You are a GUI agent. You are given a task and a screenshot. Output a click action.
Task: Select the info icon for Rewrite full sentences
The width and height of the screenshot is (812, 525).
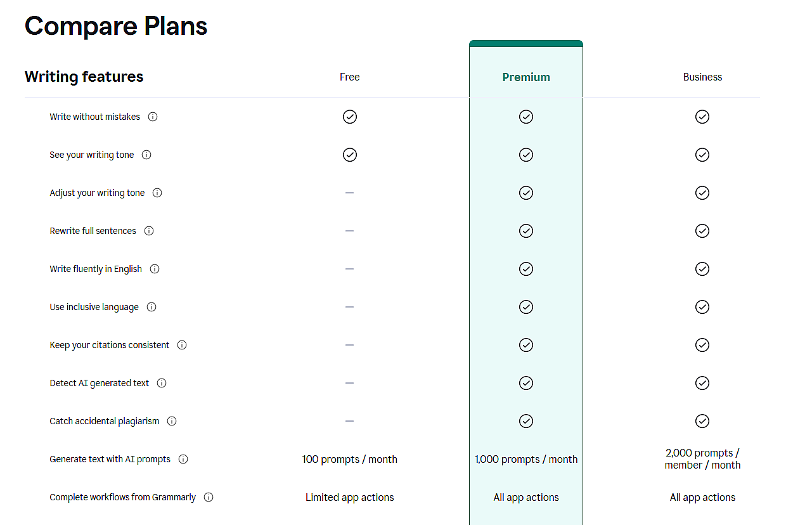148,231
